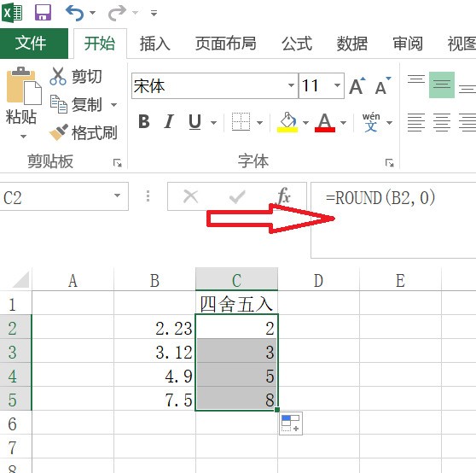Expand the Name Box dropdown for C2
The width and height of the screenshot is (476, 473).
pos(117,196)
